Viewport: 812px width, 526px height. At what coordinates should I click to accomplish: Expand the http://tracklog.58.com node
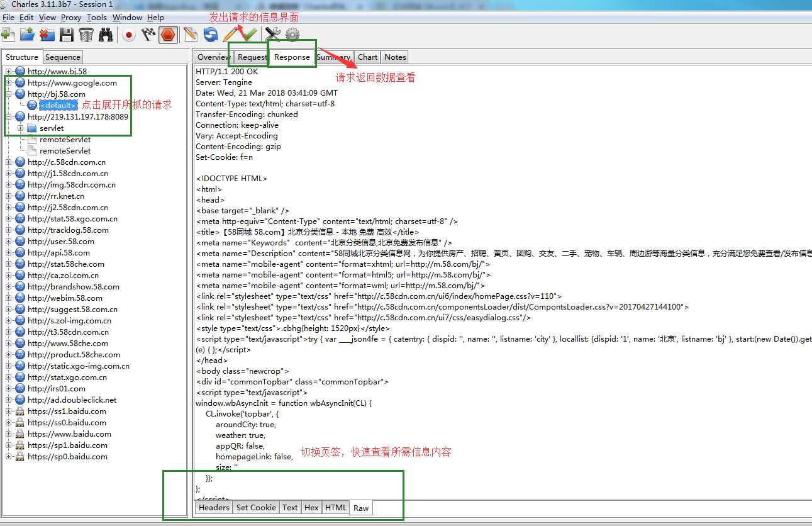[9, 230]
